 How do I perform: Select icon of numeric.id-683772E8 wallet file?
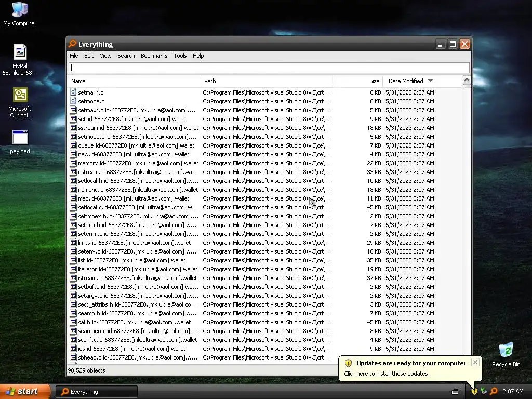click(73, 189)
